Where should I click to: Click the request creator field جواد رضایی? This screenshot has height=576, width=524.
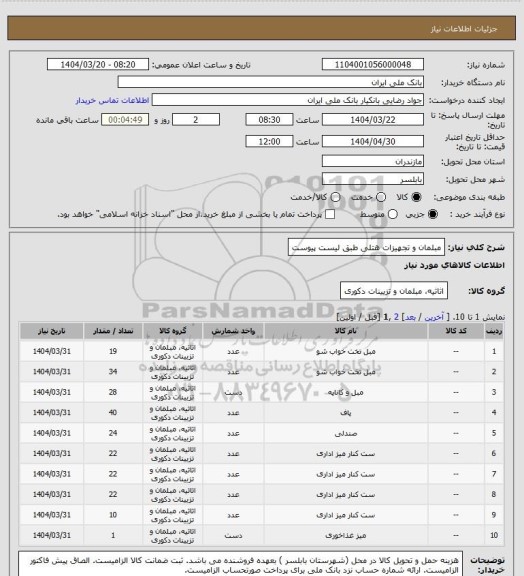(288, 100)
